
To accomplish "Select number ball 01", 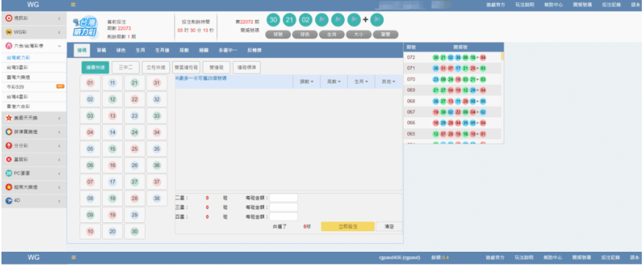I will (x=90, y=83).
